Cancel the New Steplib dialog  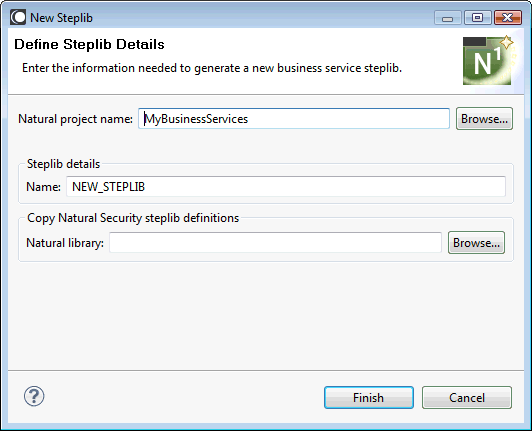pos(467,397)
